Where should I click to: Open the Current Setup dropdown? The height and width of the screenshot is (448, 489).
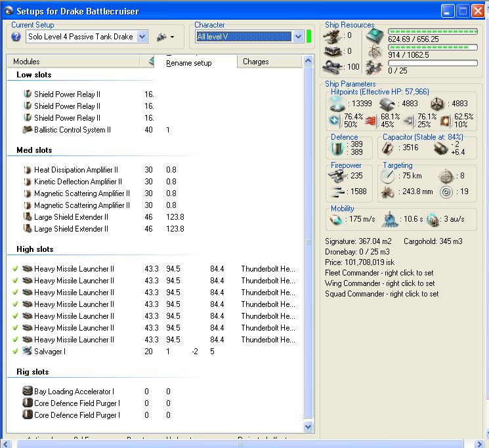click(142, 37)
